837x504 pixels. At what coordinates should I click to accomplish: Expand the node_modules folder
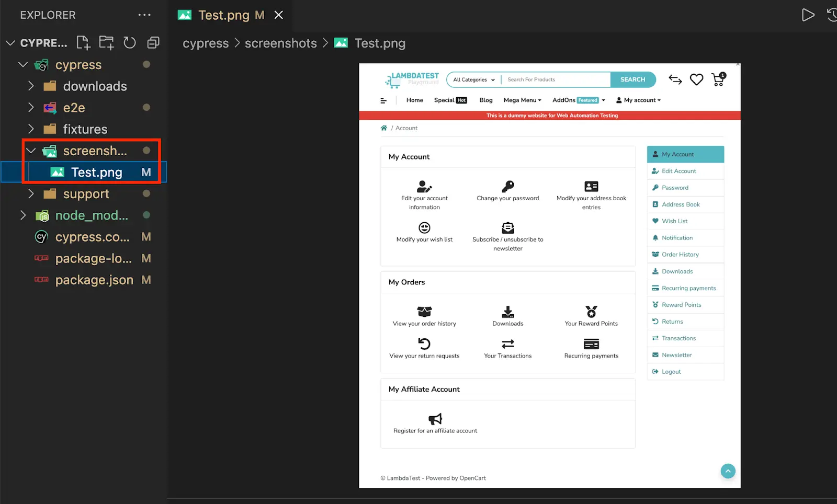point(91,215)
